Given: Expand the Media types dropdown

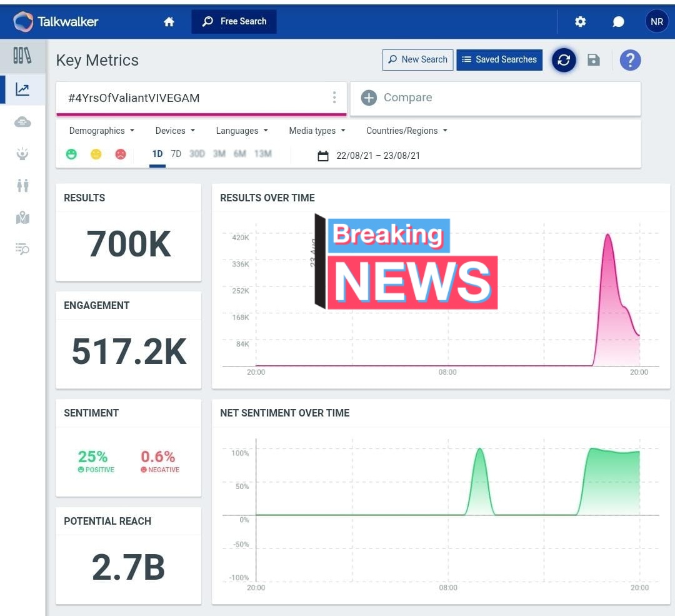Looking at the screenshot, I should pos(317,131).
